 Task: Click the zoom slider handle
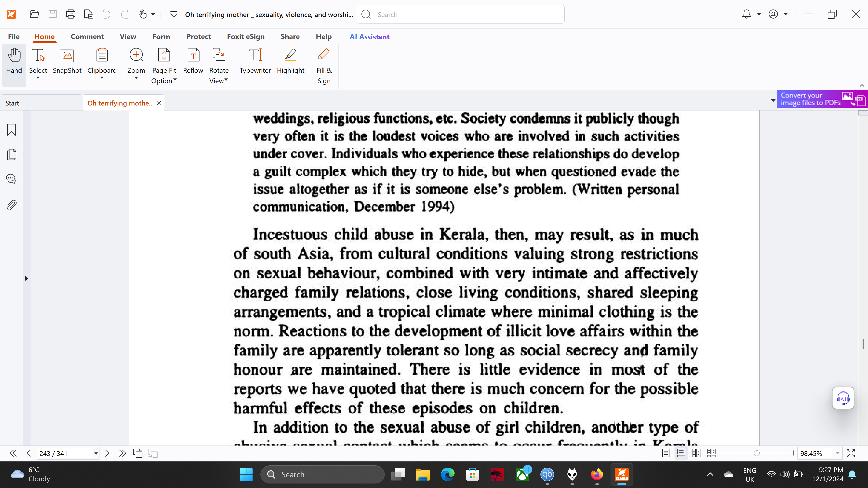[x=757, y=453]
